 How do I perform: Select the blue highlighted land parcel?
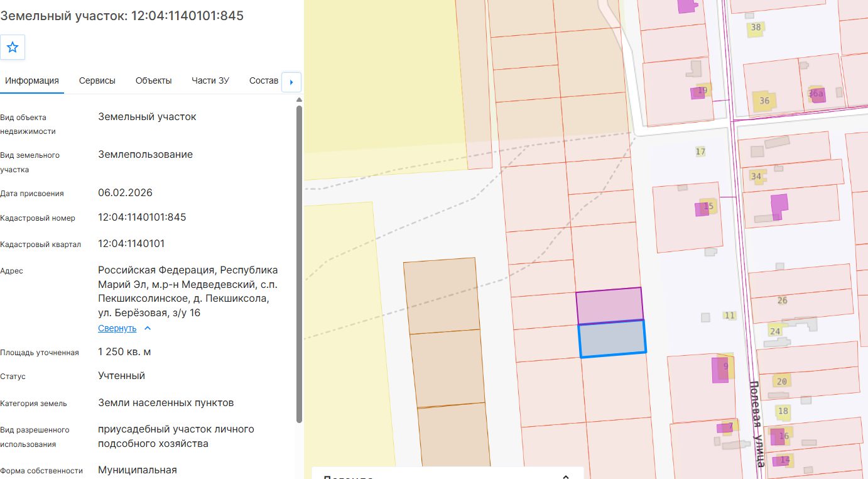click(x=612, y=339)
